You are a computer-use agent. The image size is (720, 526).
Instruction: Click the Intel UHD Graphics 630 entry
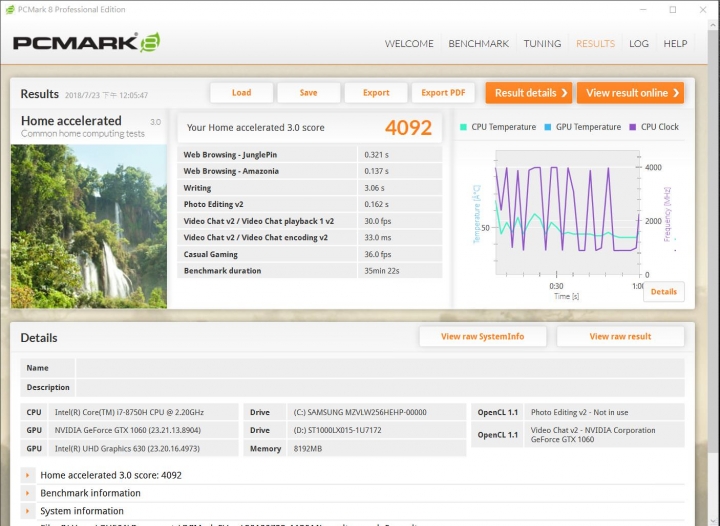(x=127, y=449)
